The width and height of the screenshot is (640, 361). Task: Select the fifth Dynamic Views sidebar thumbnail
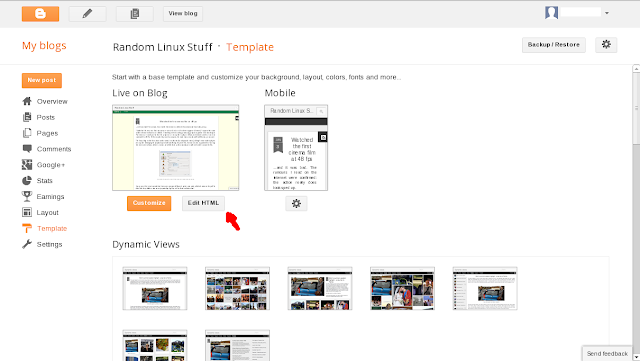pos(485,288)
